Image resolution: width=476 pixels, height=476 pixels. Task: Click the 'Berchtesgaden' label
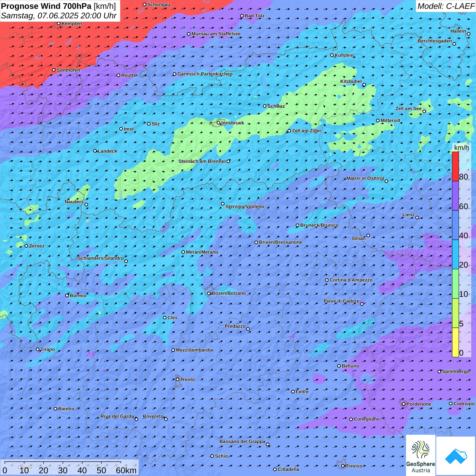click(435, 41)
